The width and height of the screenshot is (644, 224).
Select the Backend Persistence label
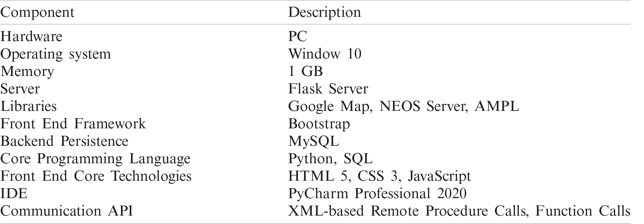pyautogui.click(x=64, y=141)
